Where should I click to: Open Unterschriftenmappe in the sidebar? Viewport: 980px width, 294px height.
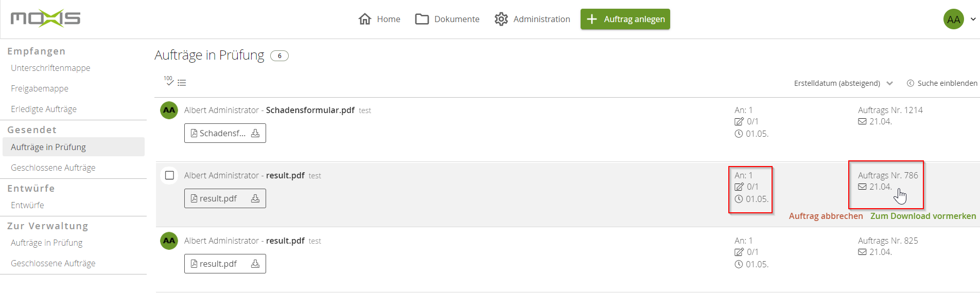[x=50, y=68]
